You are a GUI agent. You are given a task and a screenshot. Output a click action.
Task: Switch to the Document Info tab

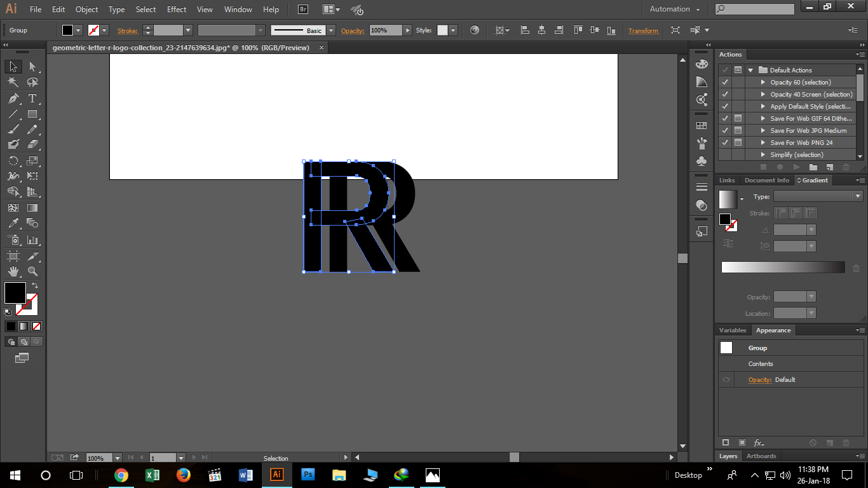[x=766, y=180]
